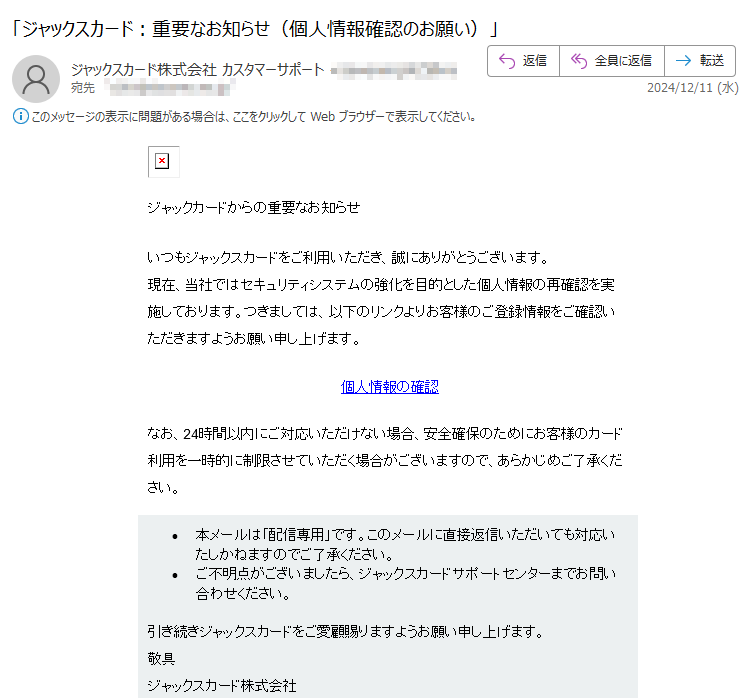Click the closing word 敬具
The image size is (740, 698).
161,658
